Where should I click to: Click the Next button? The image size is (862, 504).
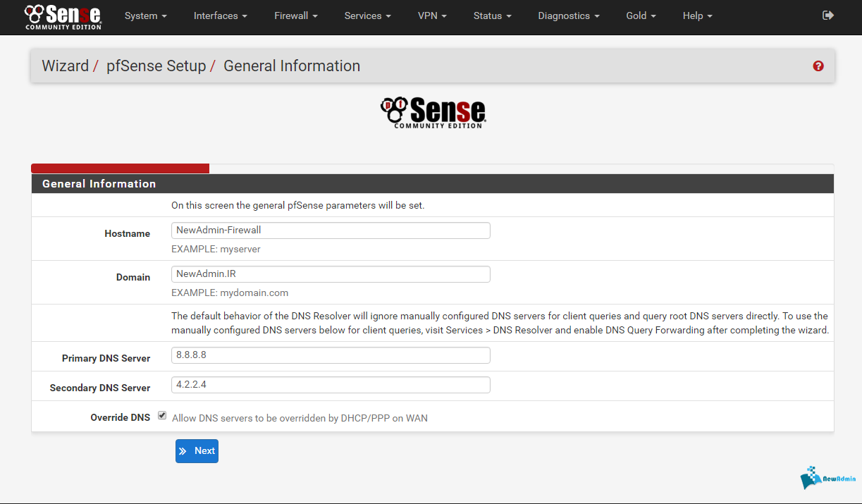(x=197, y=451)
